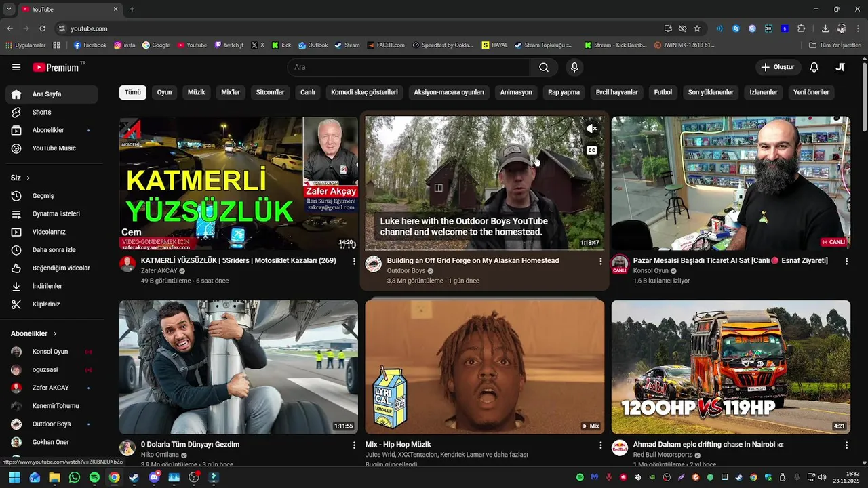
Task: Open the Chrome extensions puzzle icon
Action: (x=801, y=28)
